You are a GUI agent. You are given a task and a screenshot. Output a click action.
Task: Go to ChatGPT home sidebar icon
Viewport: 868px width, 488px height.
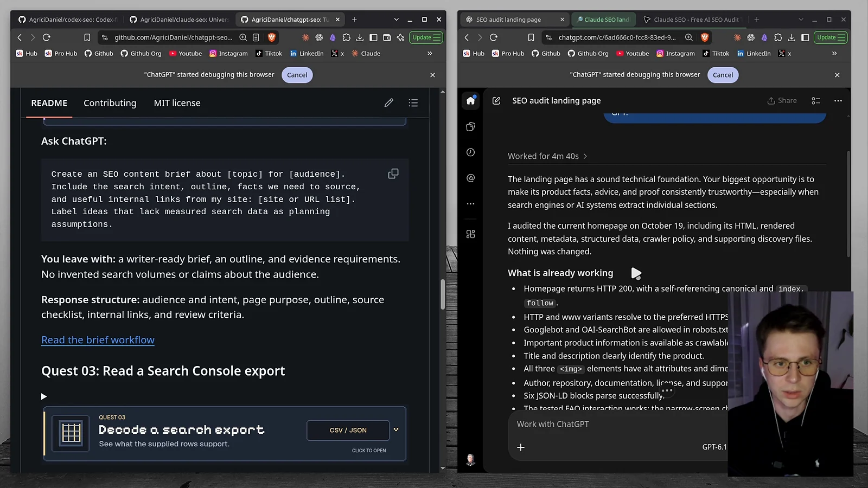click(470, 100)
